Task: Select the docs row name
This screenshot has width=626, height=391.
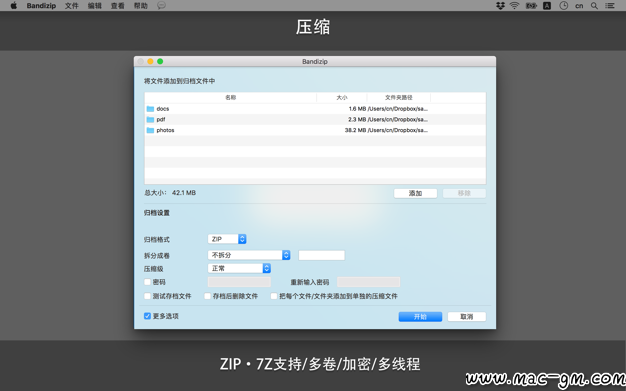Action: click(162, 109)
